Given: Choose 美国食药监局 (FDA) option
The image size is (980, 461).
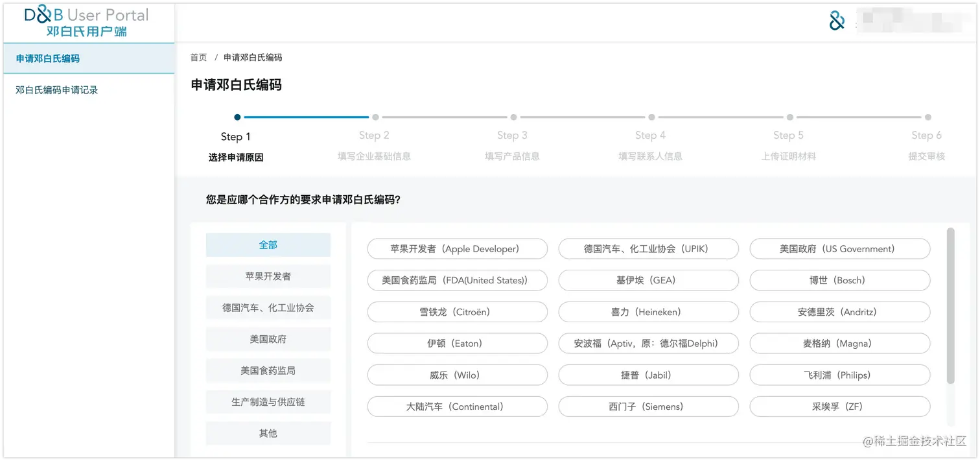Looking at the screenshot, I should pyautogui.click(x=458, y=281).
